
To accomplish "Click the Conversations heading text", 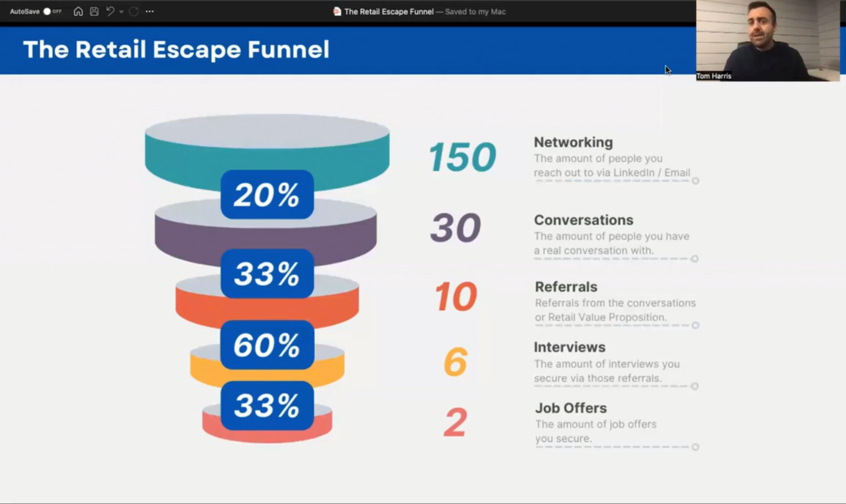I will click(x=583, y=220).
